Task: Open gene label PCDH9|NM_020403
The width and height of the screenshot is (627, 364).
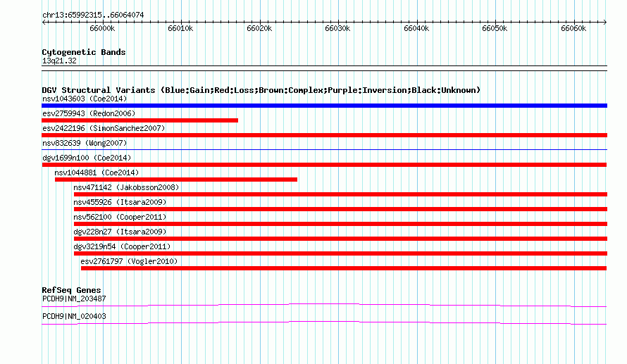Action: pyautogui.click(x=74, y=316)
